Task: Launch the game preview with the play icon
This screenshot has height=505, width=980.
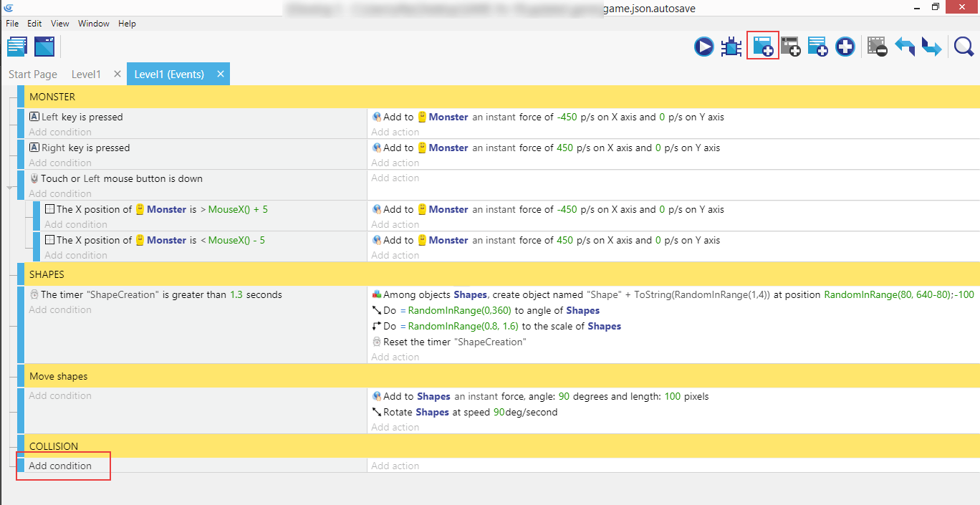Action: pyautogui.click(x=703, y=47)
